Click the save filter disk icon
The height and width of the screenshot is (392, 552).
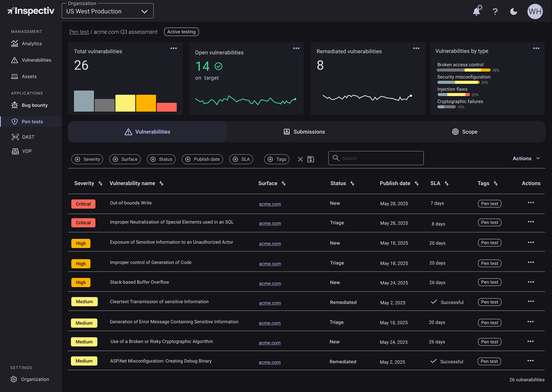tap(310, 159)
